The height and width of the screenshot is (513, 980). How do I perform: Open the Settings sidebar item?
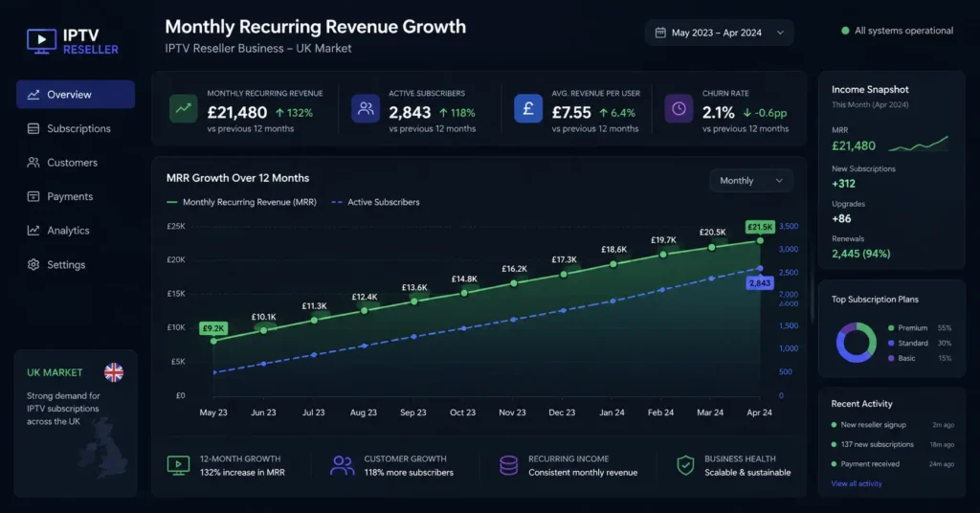(x=76, y=264)
